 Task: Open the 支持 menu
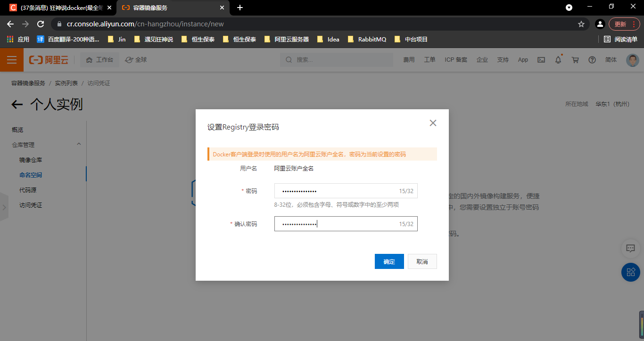click(503, 60)
